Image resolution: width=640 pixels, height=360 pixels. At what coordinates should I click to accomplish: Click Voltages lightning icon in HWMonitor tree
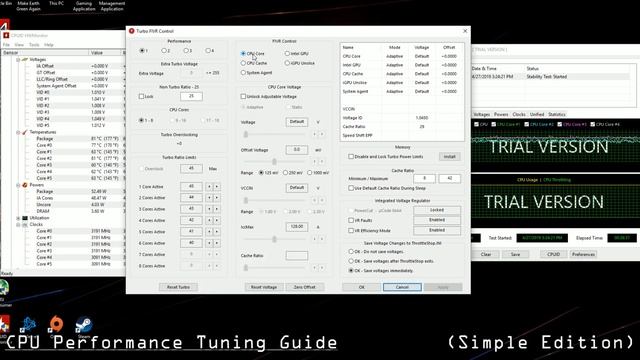25,60
